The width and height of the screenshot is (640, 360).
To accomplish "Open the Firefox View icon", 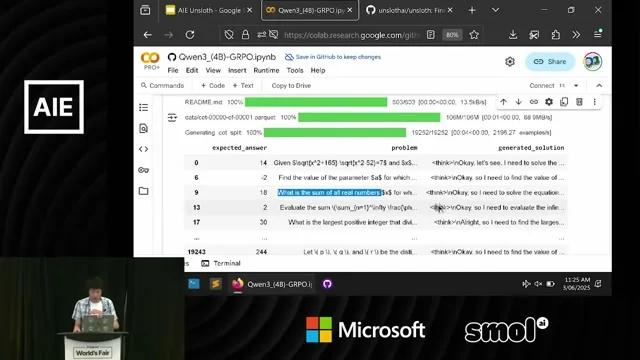I will click(145, 10).
